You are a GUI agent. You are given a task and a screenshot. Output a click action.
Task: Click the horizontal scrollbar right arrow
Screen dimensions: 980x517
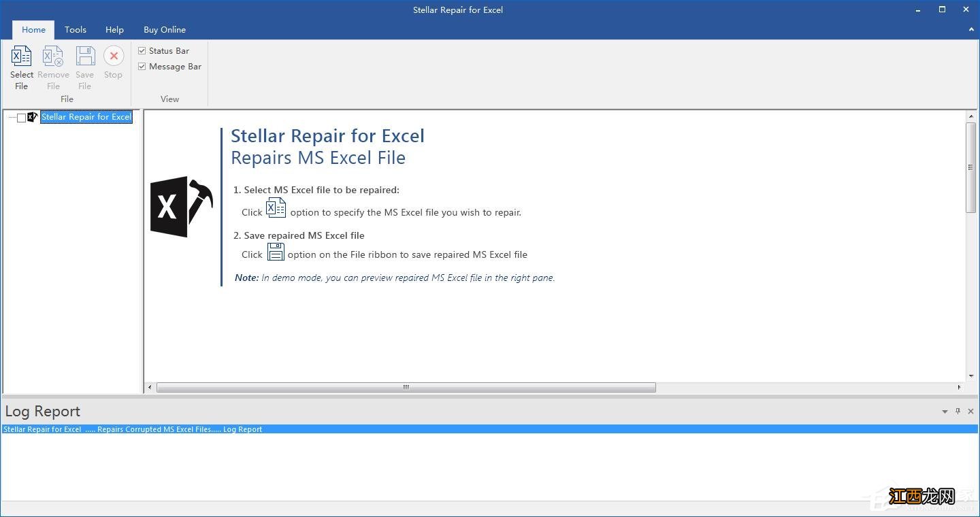pos(959,387)
